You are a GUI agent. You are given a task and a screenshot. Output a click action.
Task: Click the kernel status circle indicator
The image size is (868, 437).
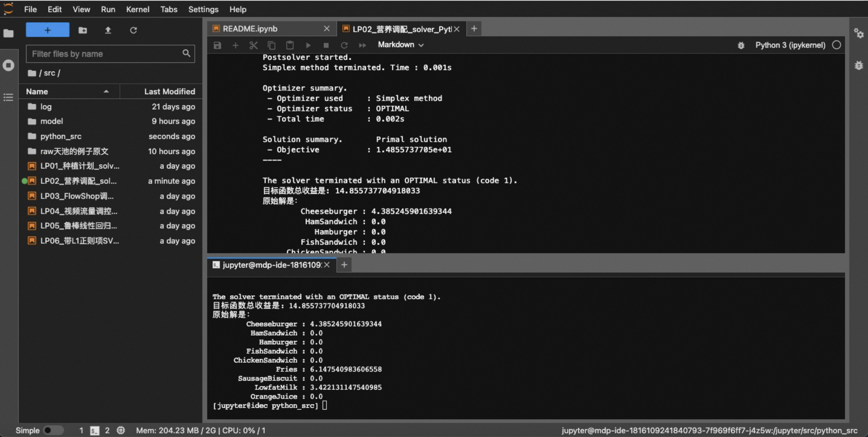click(837, 45)
